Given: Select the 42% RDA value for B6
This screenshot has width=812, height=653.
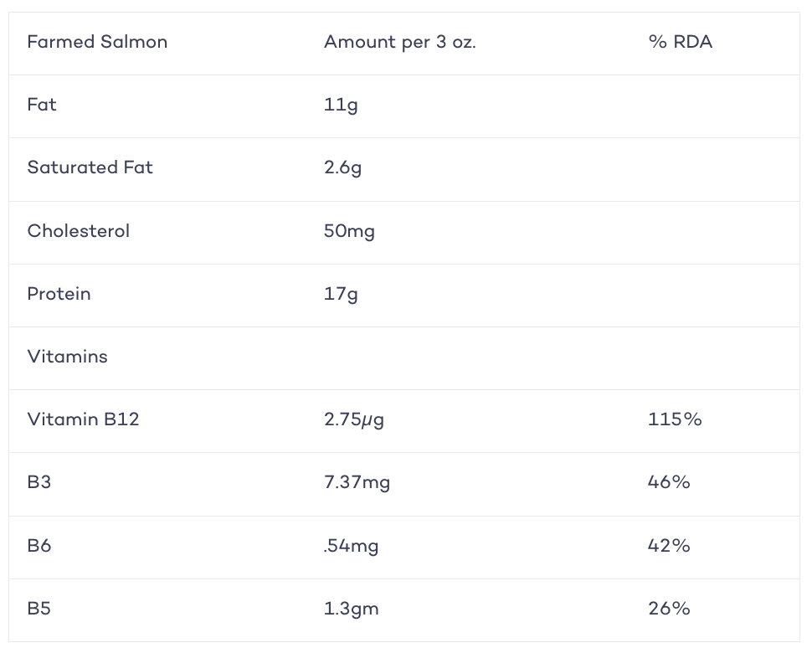Looking at the screenshot, I should click(669, 546).
